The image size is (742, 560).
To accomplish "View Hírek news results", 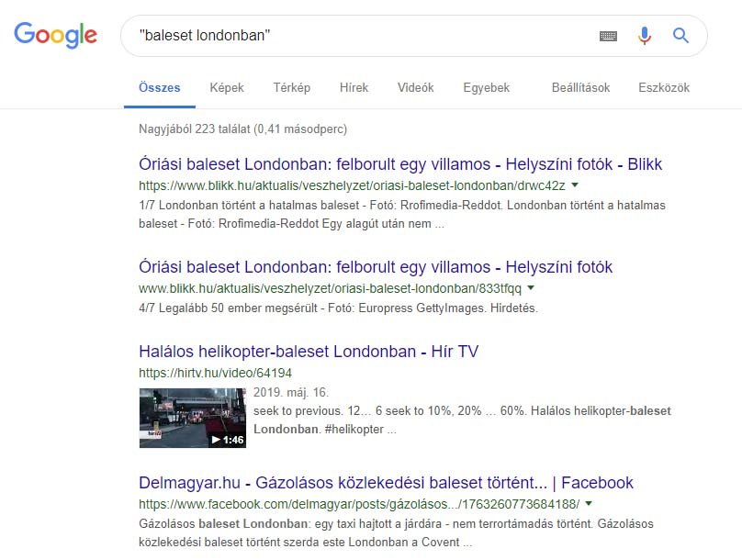I will (354, 87).
